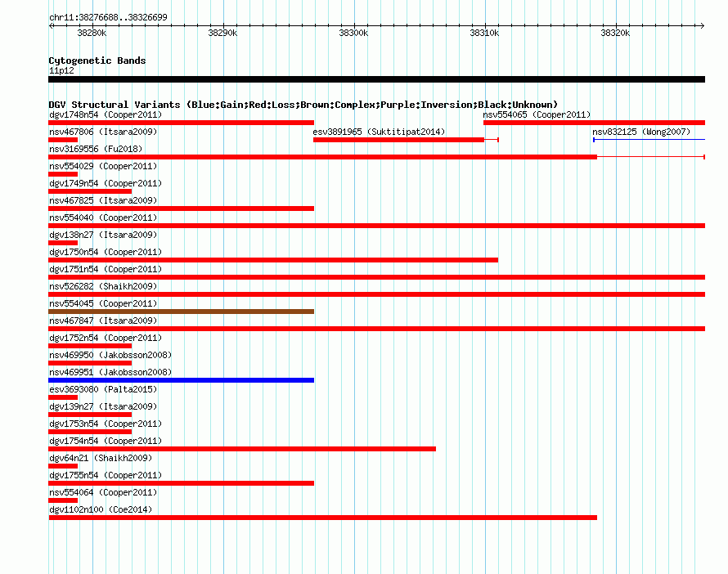728x574 pixels.
Task: Open the nsv554040 (Cooper2011) label
Action: pos(103,217)
